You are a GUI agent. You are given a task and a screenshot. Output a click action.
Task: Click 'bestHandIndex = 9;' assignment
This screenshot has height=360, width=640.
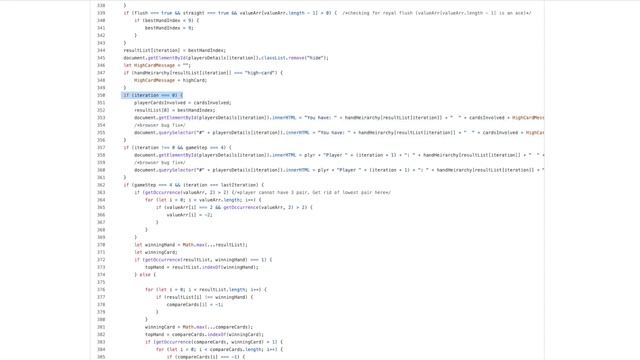(169, 28)
